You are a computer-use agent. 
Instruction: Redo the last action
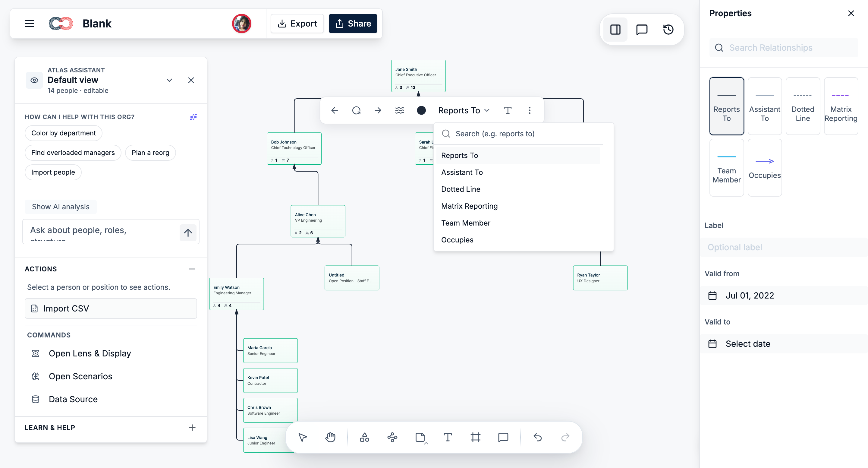565,437
